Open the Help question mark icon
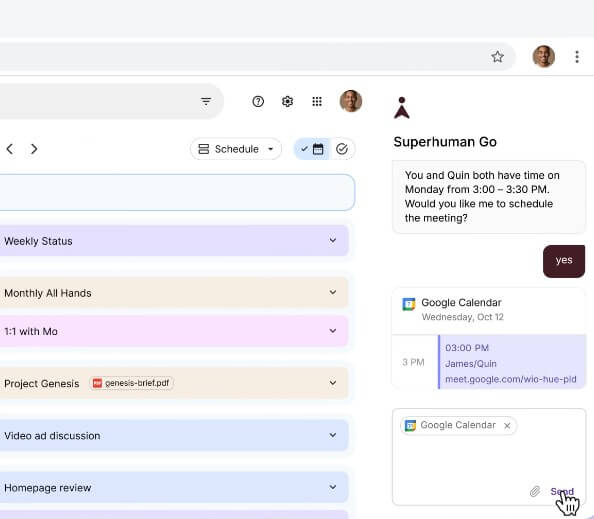The width and height of the screenshot is (594, 519). tap(258, 102)
